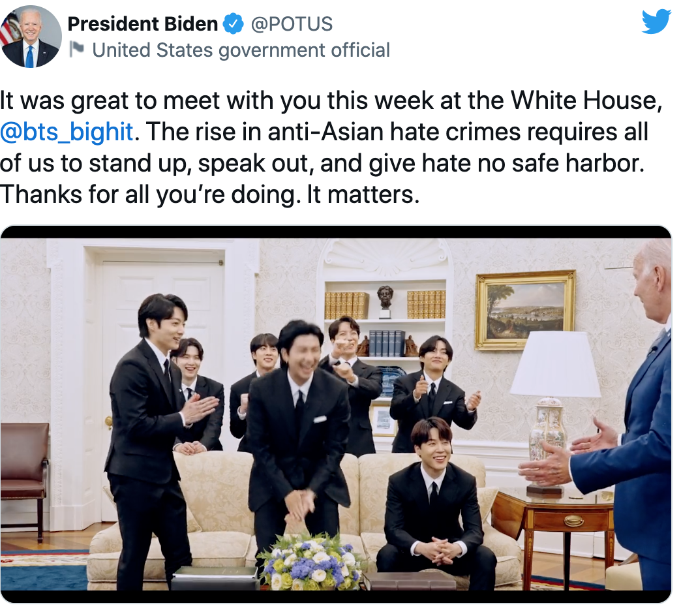681x616 pixels.
Task: Click the blue verified checkmark badge
Action: click(234, 24)
